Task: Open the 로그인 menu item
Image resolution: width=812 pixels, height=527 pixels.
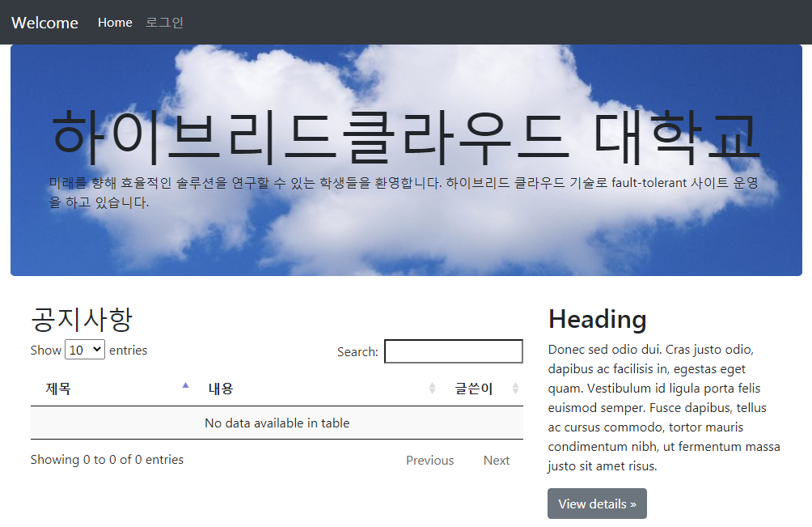Action: 163,23
